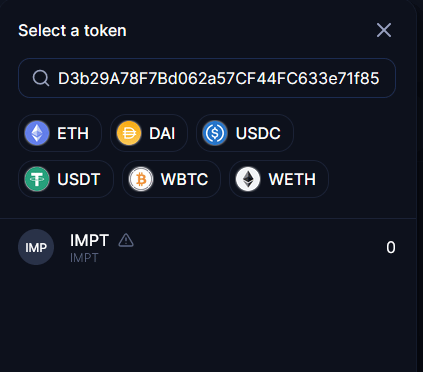
Task: Click the orange DAI coin icon
Action: coord(129,133)
